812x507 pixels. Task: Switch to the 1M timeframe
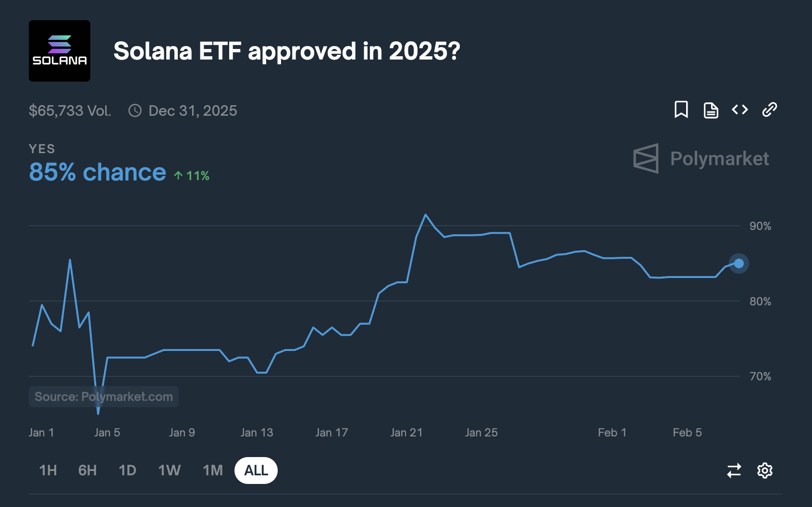coord(213,471)
